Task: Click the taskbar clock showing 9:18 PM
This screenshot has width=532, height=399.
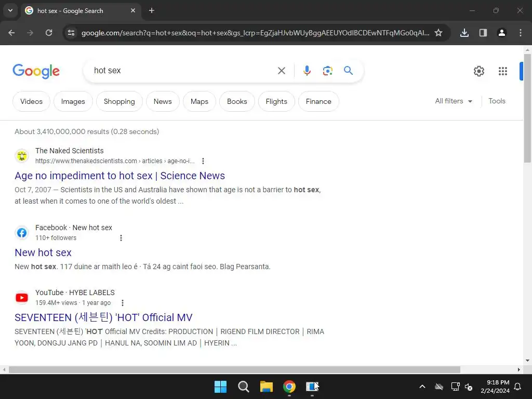Action: 495,387
